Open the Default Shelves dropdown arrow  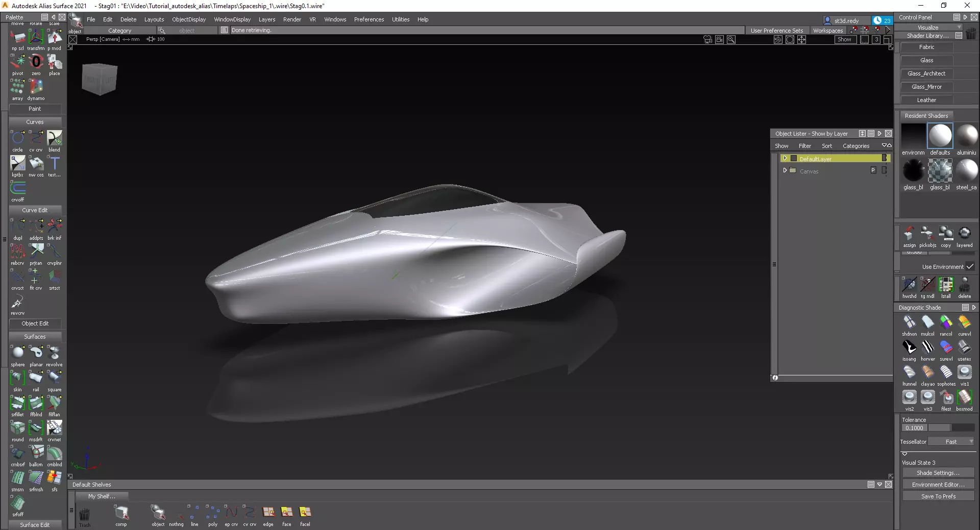pos(879,485)
